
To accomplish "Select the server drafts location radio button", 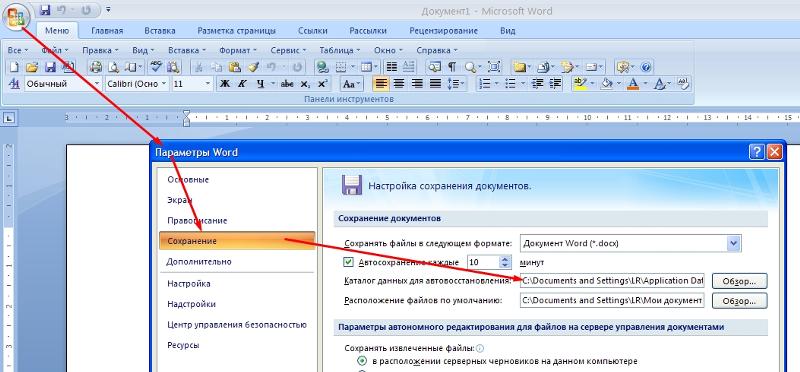I will pyautogui.click(x=362, y=361).
